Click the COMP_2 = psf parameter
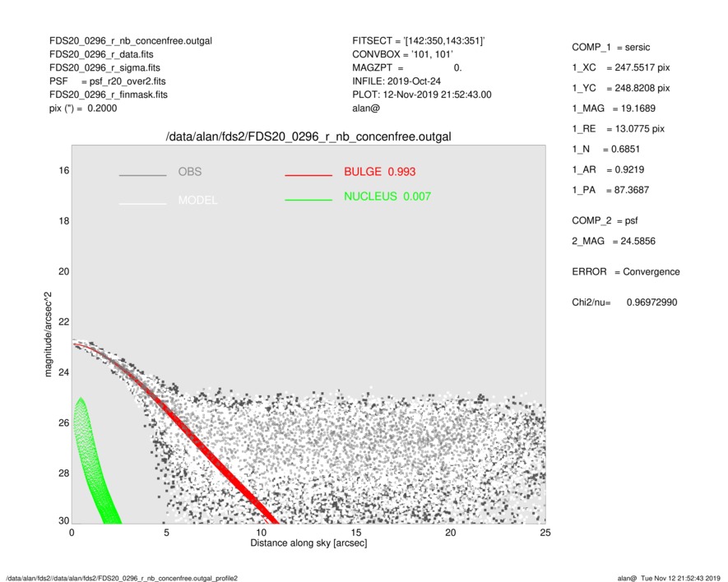This screenshot has height=582, width=728. [605, 221]
